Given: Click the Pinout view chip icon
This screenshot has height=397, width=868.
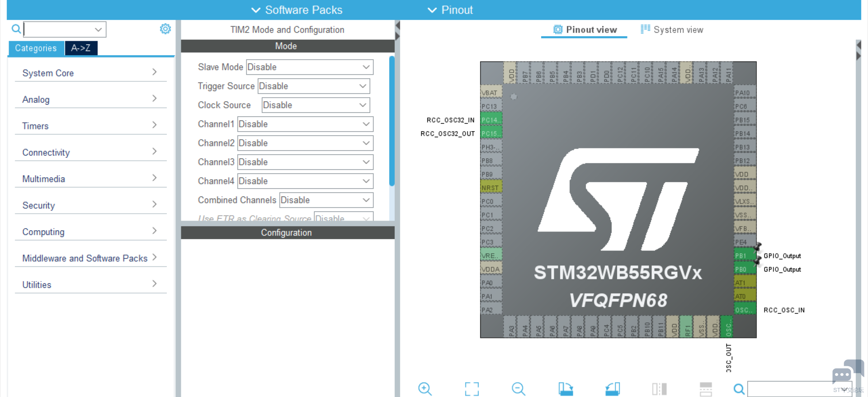Looking at the screenshot, I should [558, 30].
